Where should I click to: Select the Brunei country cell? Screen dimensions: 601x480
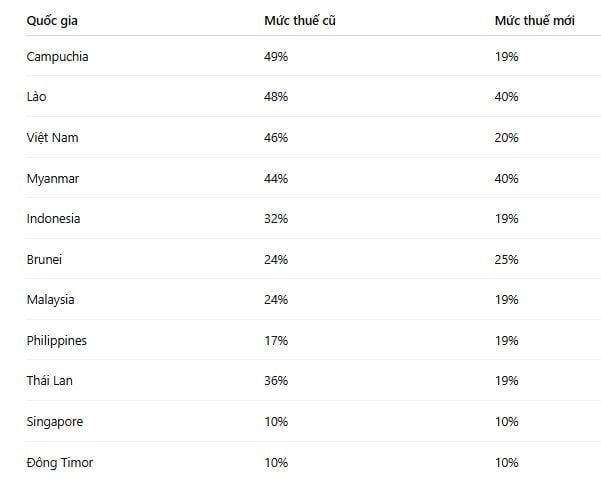point(44,260)
